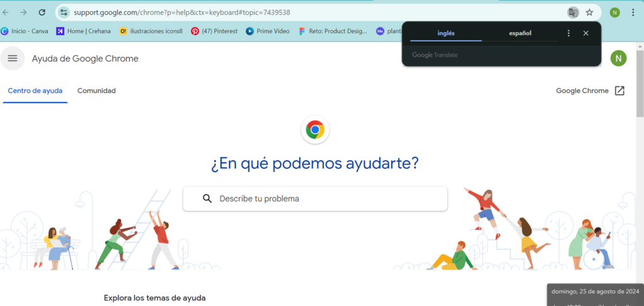View site information icon in address bar
644x306 pixels.
(64, 13)
